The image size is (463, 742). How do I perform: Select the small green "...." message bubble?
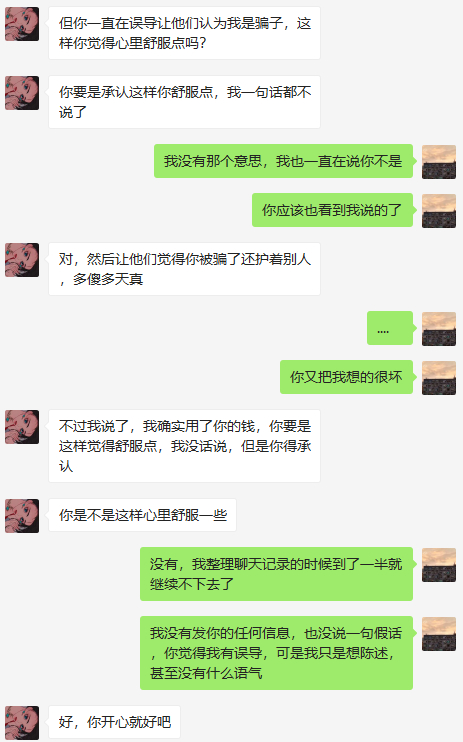(390, 328)
